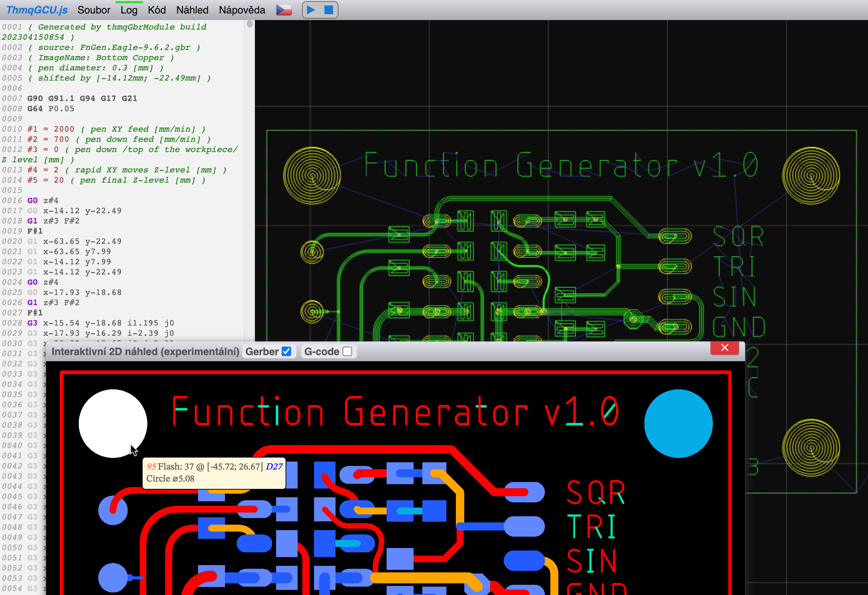Click the D27 link in tooltip

click(274, 467)
